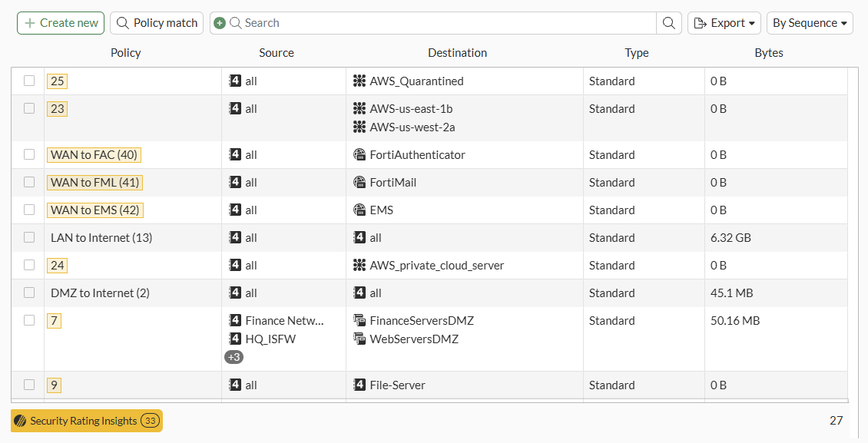Select the LAN to Internet (13) checkbox
Viewport: 868px width, 443px height.
29,237
